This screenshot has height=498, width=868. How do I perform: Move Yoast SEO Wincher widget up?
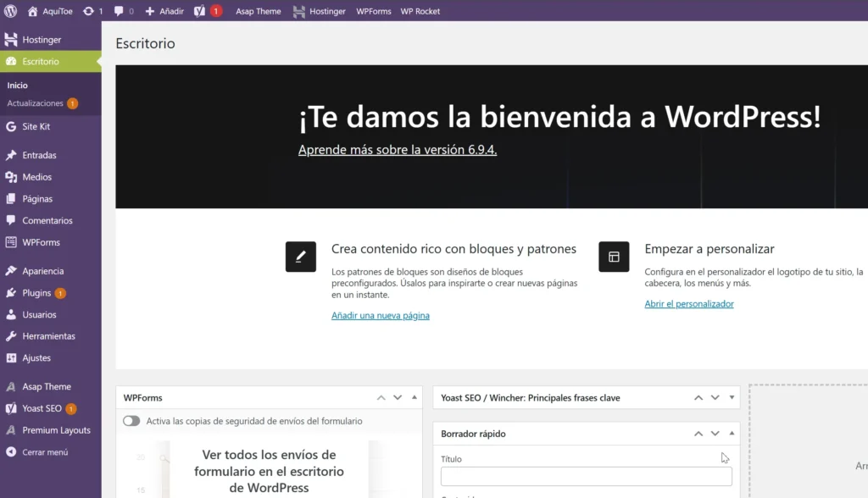(x=698, y=398)
